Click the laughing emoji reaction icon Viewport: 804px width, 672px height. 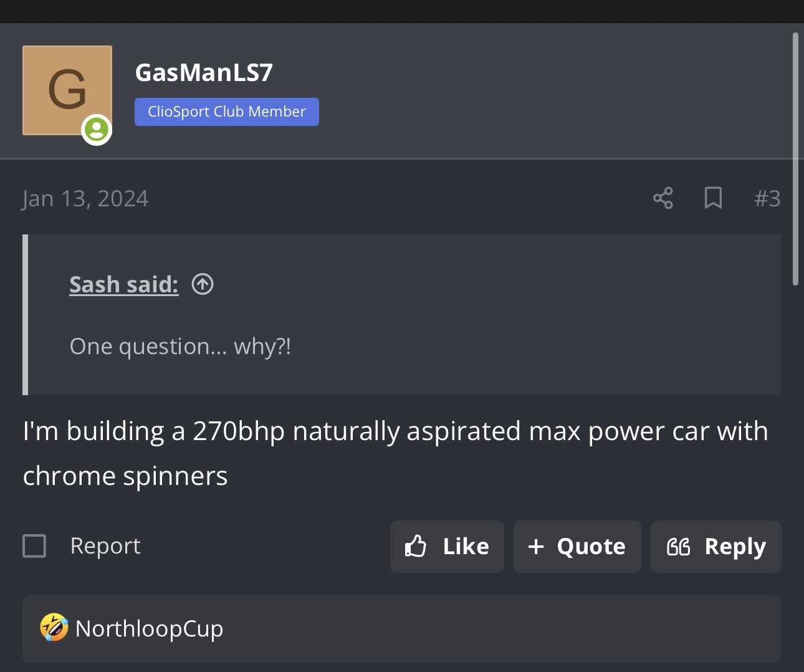tap(54, 628)
